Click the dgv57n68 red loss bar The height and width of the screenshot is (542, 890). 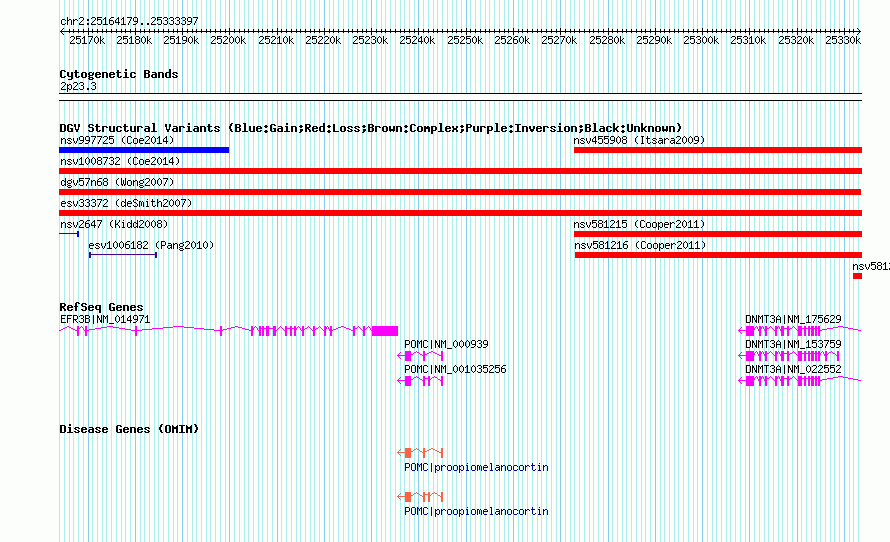click(460, 192)
